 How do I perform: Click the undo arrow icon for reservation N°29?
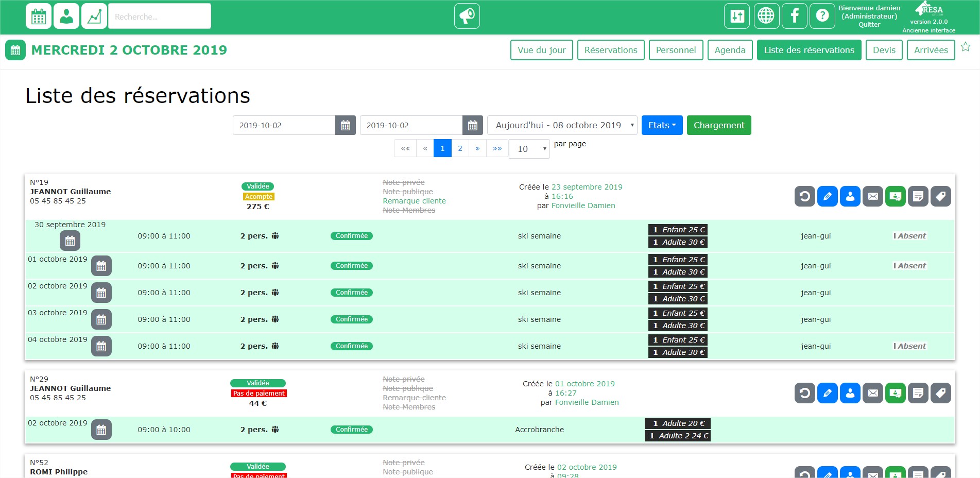[804, 393]
